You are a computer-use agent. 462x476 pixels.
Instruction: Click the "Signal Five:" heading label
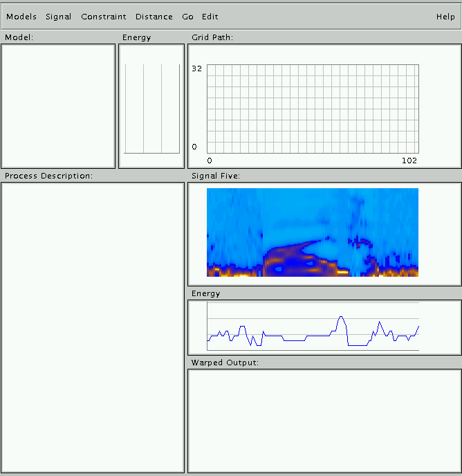pos(216,176)
